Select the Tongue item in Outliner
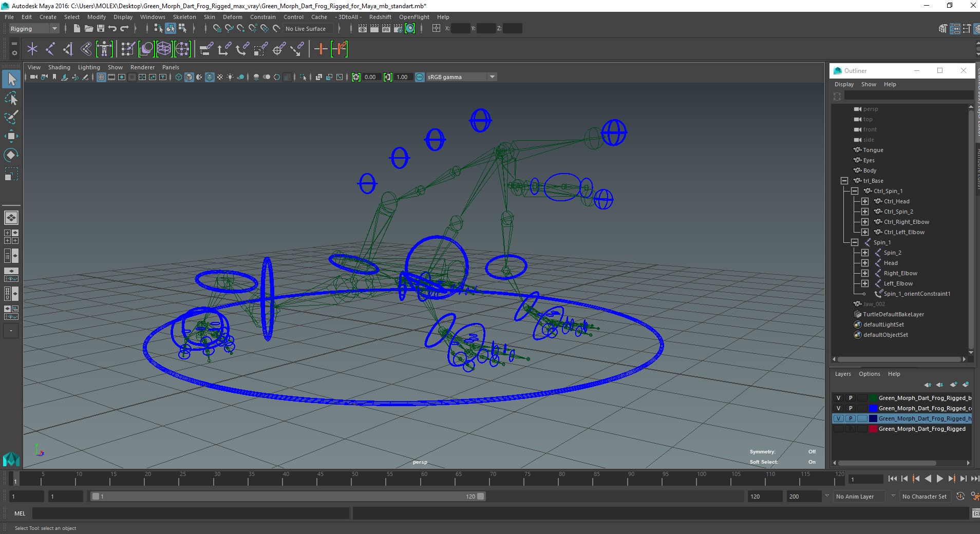980x534 pixels. point(873,150)
